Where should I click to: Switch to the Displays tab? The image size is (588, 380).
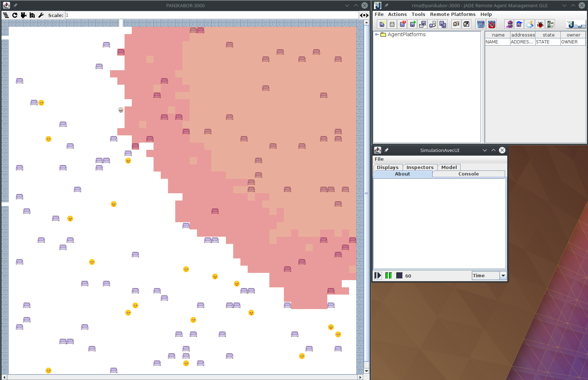pyautogui.click(x=388, y=167)
